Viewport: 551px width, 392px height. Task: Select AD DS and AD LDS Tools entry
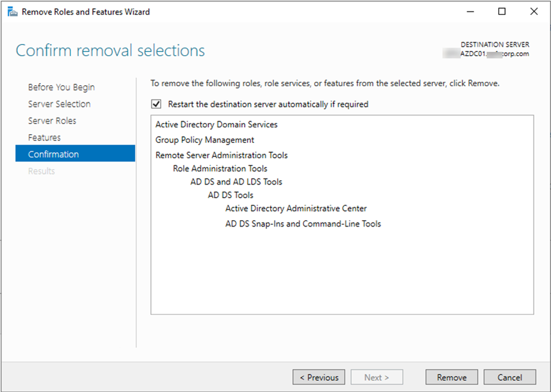[x=236, y=182]
